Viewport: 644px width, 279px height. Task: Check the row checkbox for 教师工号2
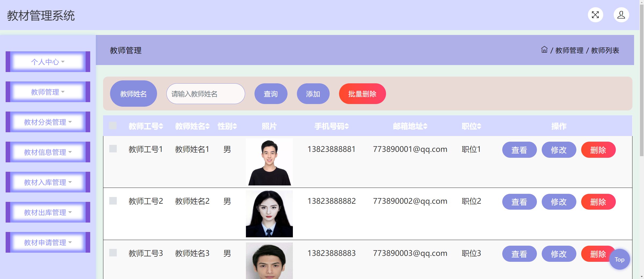(112, 201)
